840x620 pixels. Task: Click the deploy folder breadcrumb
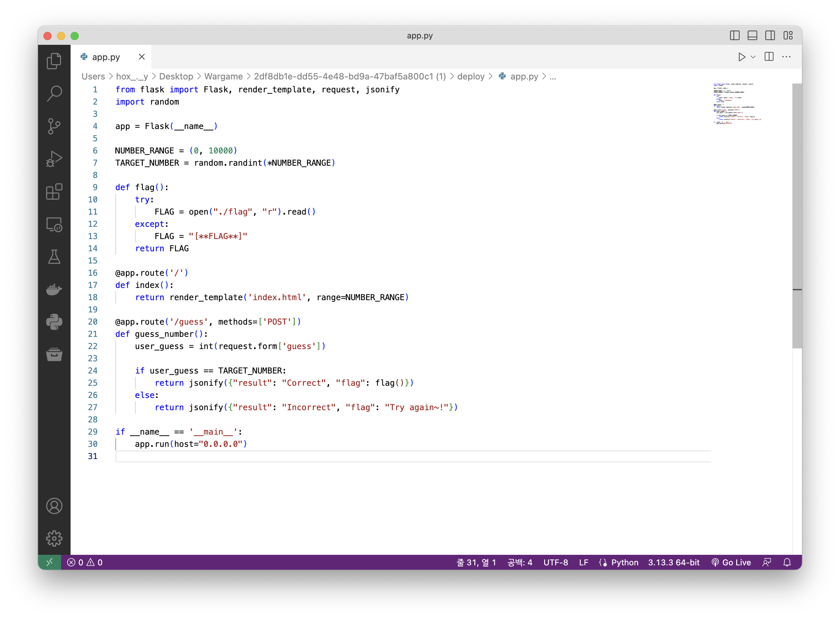(x=471, y=76)
